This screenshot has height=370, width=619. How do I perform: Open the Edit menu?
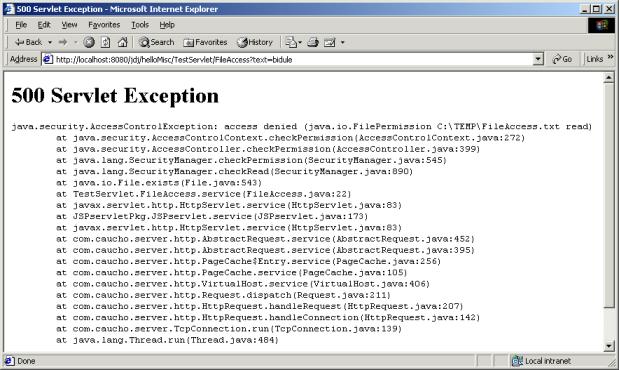(44, 25)
